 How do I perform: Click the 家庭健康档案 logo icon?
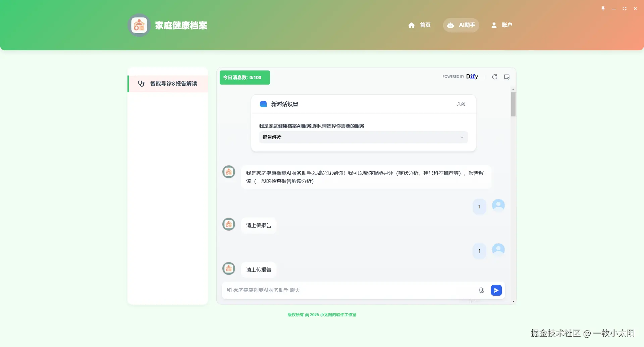[139, 25]
